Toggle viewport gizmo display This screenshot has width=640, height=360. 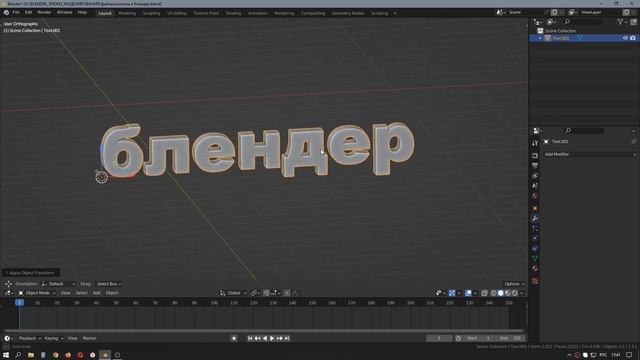click(452, 293)
